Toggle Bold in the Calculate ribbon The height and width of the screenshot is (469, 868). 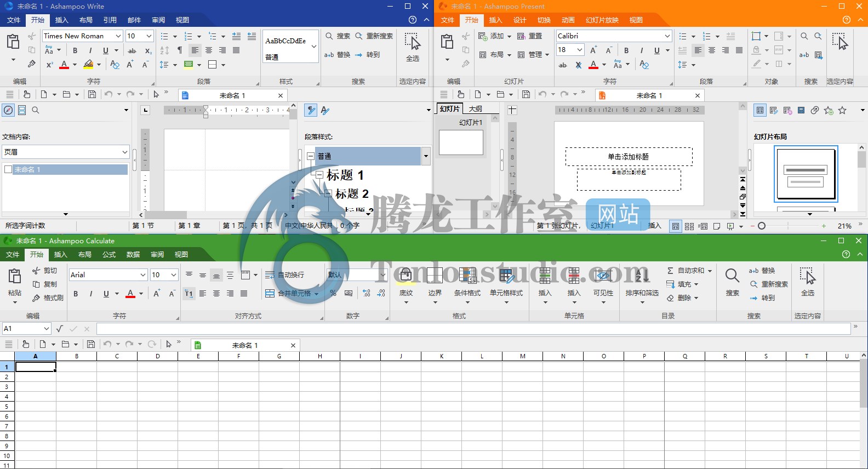76,294
